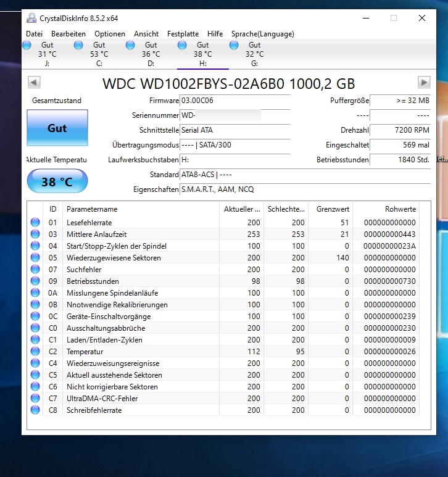Click raw value 00000000023A
The height and width of the screenshot is (477, 448).
[x=389, y=246]
